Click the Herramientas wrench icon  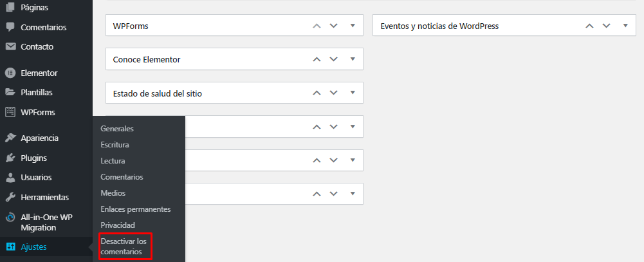(10, 197)
